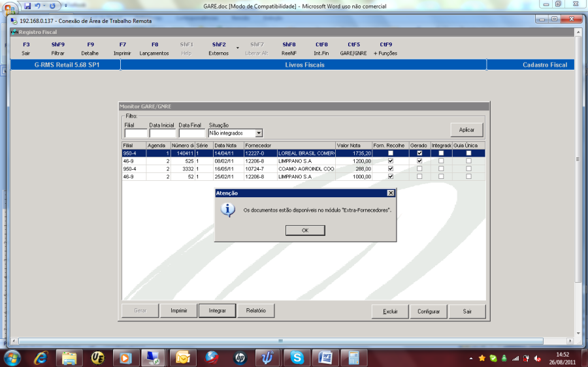Click the power plug tray icon
This screenshot has height=367, width=588.
(x=526, y=359)
